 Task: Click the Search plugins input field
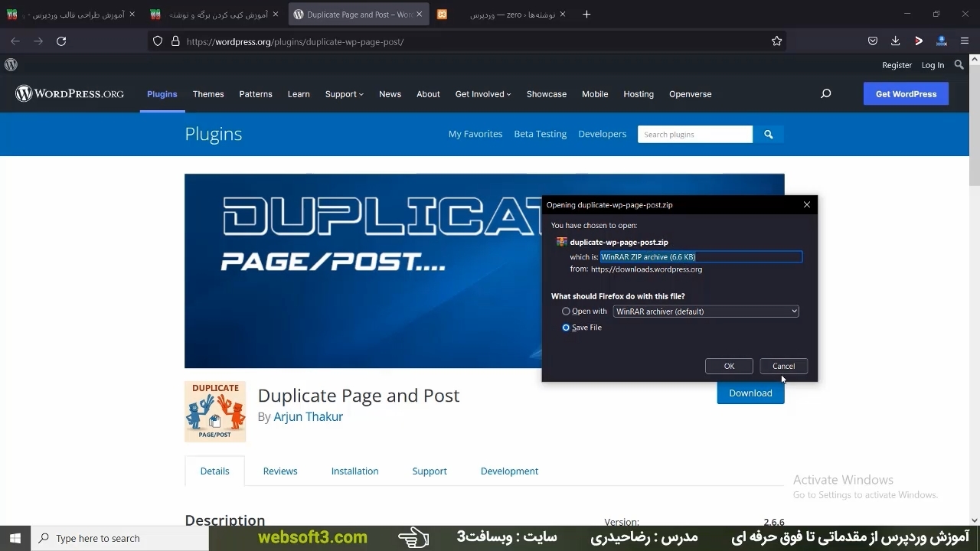tap(694, 135)
